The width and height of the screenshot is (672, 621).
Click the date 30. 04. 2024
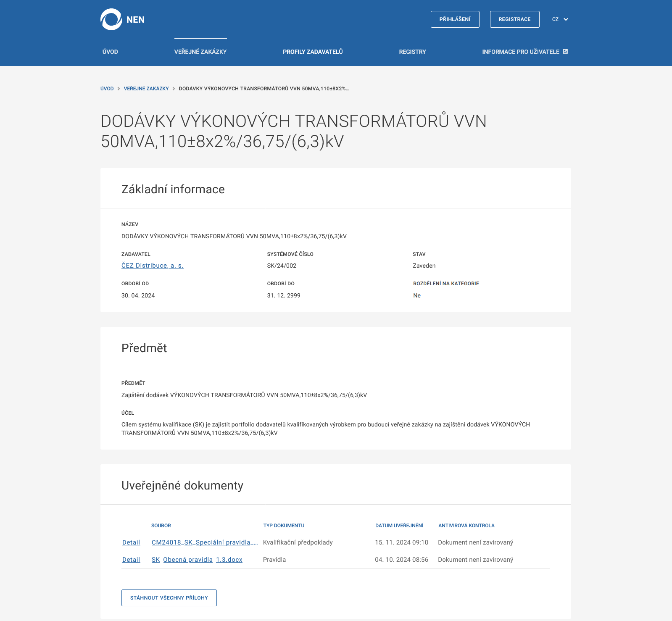[138, 295]
